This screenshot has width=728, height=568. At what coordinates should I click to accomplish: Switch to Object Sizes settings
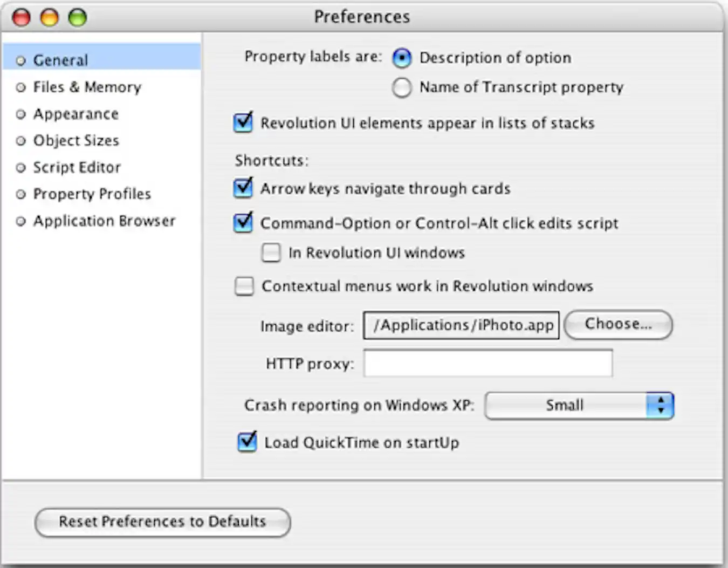[x=76, y=140]
